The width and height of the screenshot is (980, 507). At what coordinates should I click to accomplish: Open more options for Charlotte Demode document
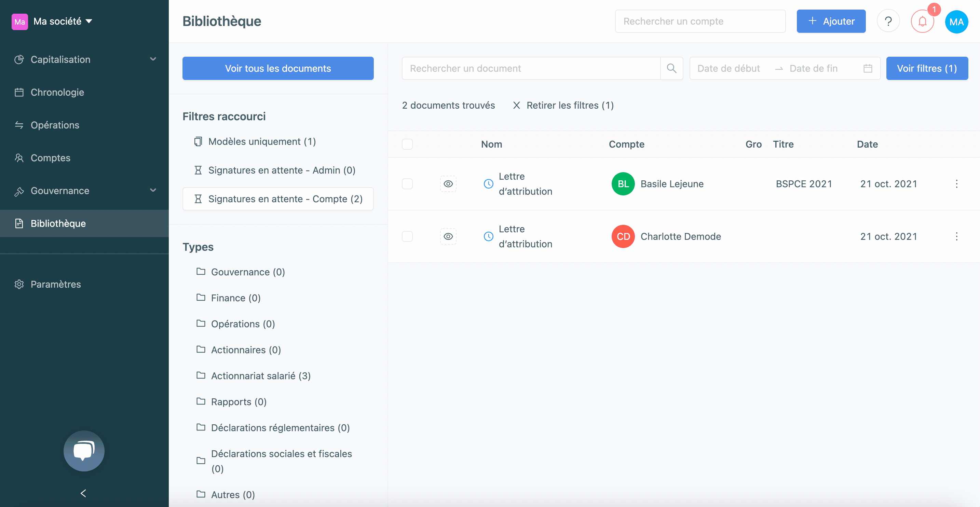(x=956, y=236)
